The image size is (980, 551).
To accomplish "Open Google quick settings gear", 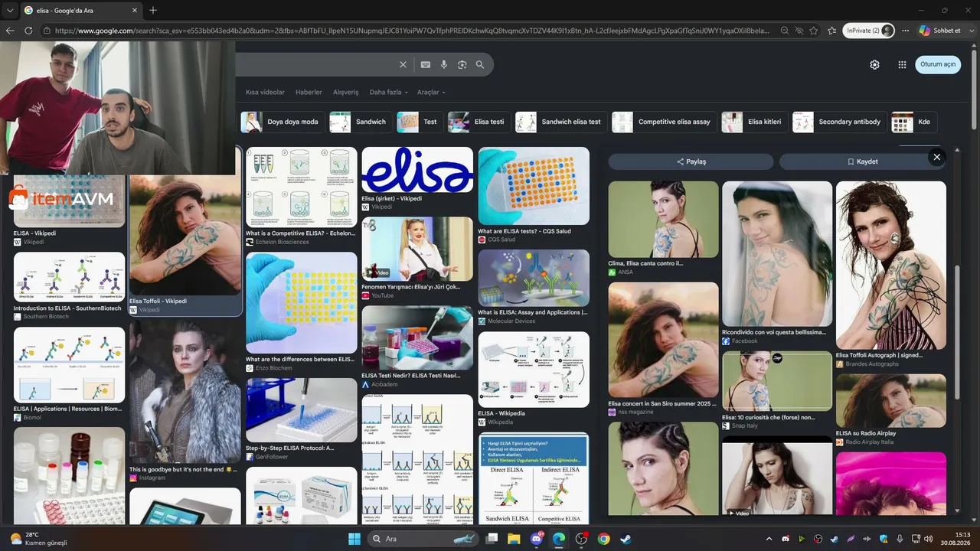I will tap(874, 65).
